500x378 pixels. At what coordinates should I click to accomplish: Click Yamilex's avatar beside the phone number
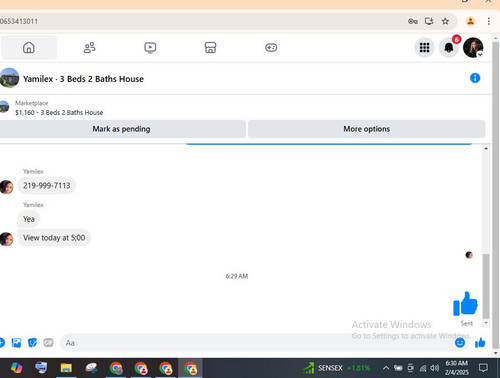(6, 187)
